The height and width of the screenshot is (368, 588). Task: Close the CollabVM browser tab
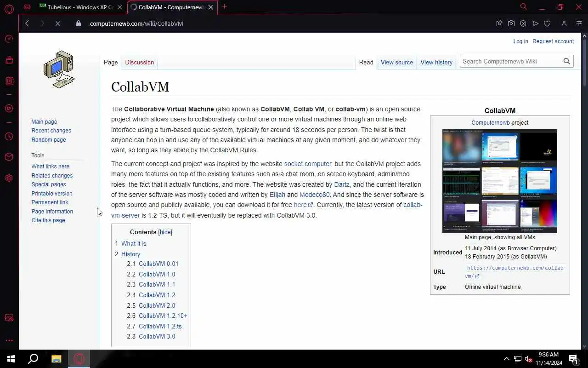(211, 7)
